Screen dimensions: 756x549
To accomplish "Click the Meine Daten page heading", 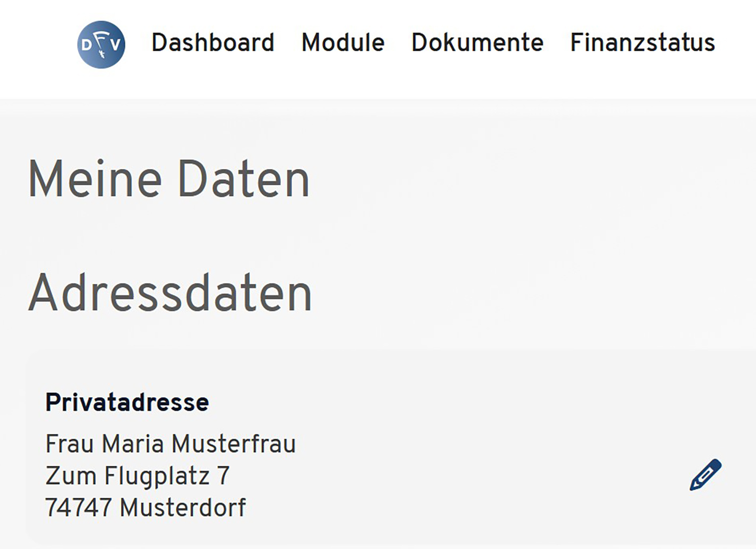I will pos(168,179).
